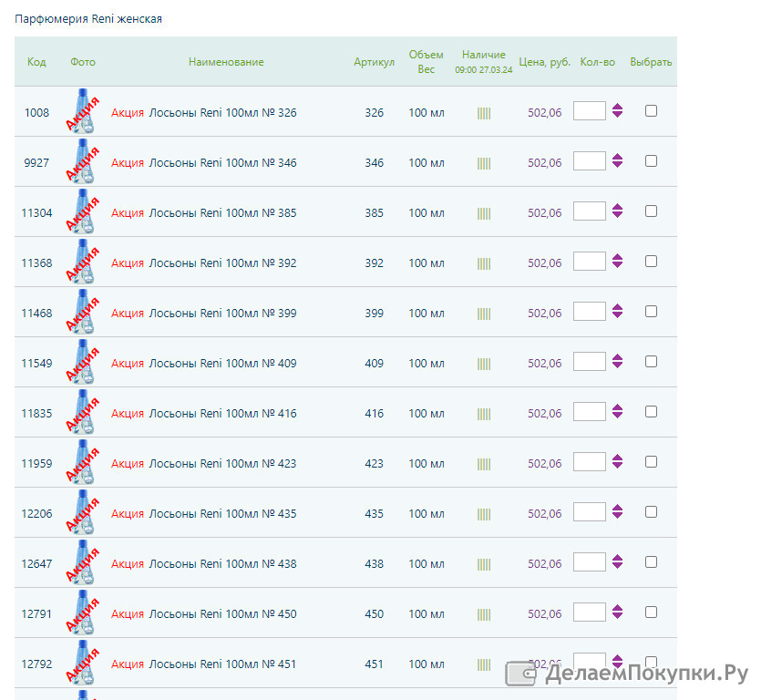
Task: Select lotion № 416 using its checkbox
Action: pos(651,412)
